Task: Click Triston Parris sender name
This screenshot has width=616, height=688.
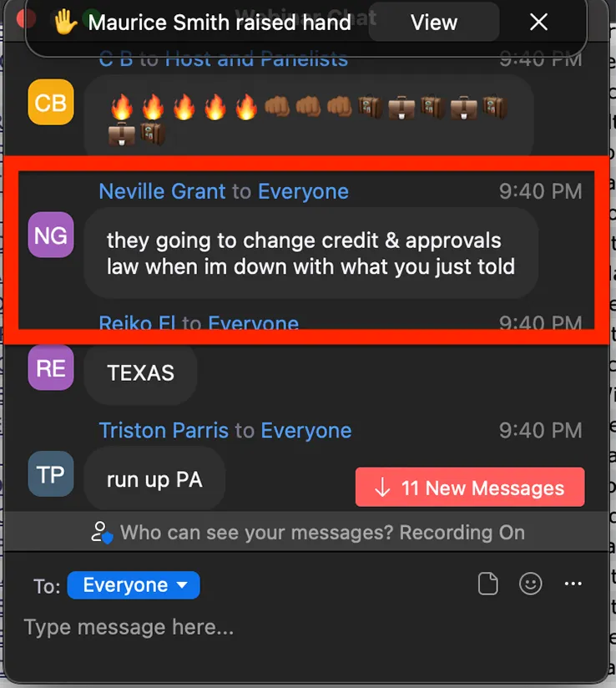Action: (164, 431)
